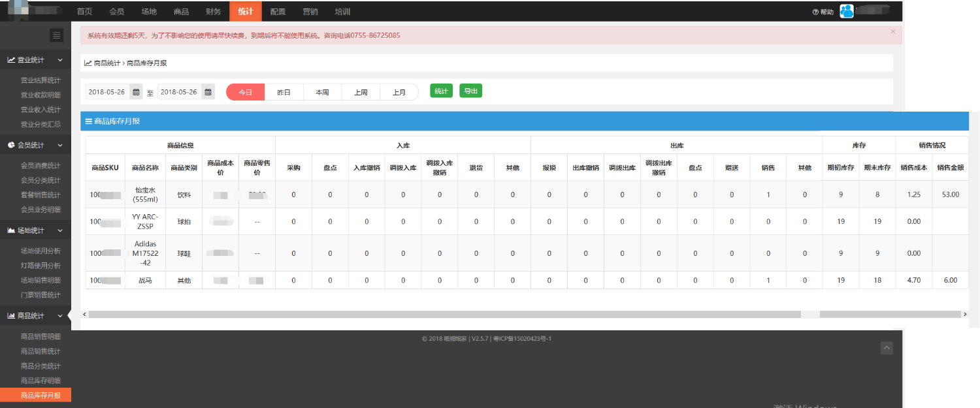Collapse the 会员统计 sidebar section
Image resolution: width=980 pixels, height=408 pixels.
coord(35,145)
